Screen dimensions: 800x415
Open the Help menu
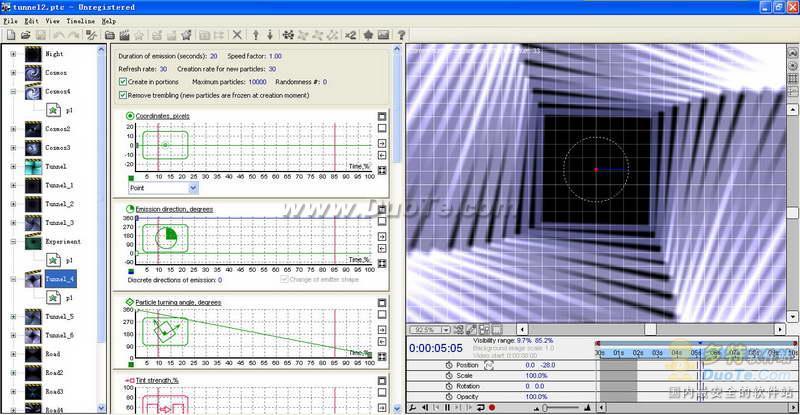(x=109, y=21)
